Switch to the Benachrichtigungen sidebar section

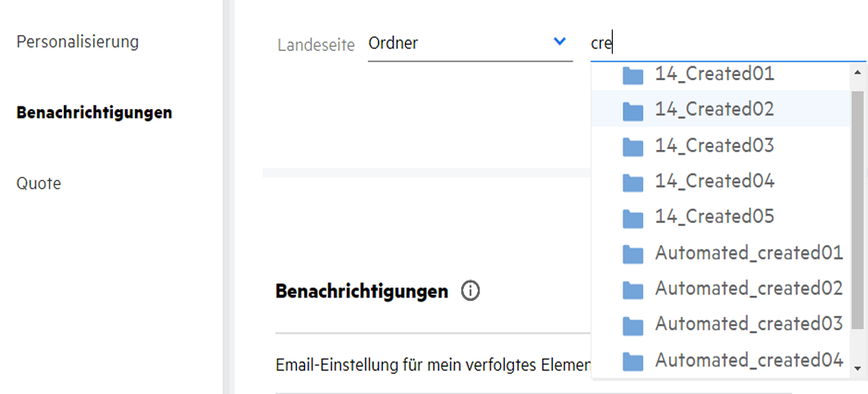[94, 112]
